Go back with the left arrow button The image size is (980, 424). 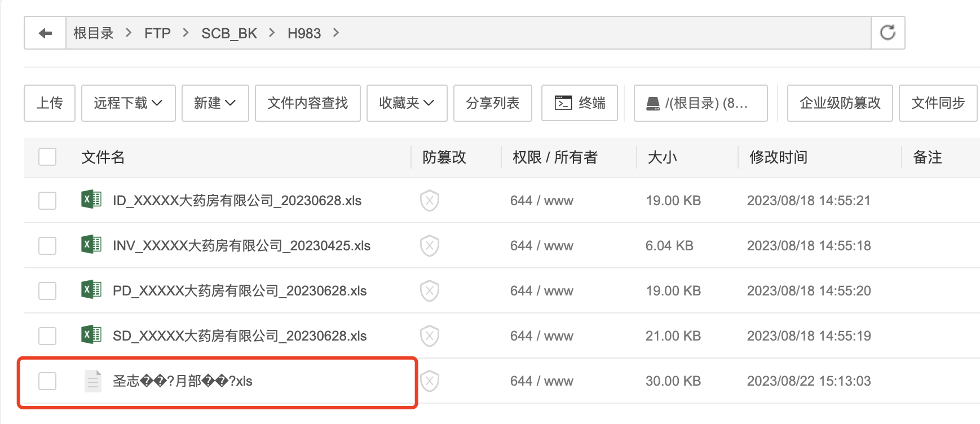point(45,33)
